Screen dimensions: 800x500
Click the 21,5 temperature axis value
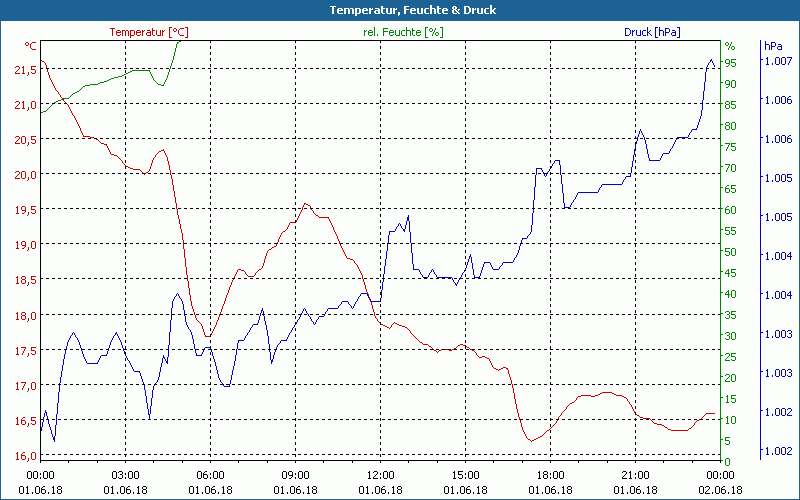click(x=26, y=70)
